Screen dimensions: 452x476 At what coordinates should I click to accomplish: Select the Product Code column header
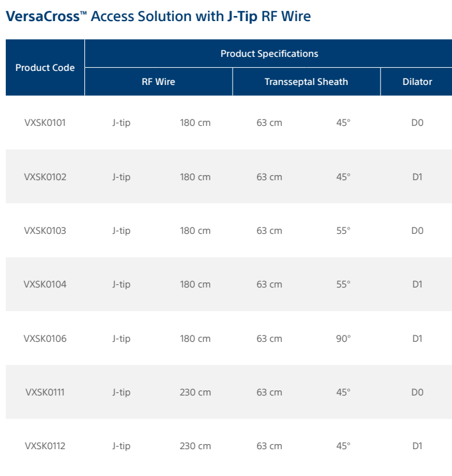(45, 68)
